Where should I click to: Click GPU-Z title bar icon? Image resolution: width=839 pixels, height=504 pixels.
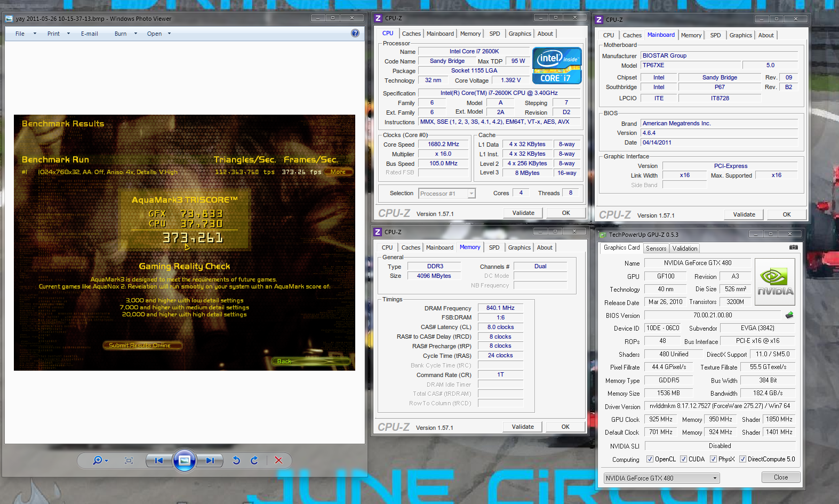603,235
